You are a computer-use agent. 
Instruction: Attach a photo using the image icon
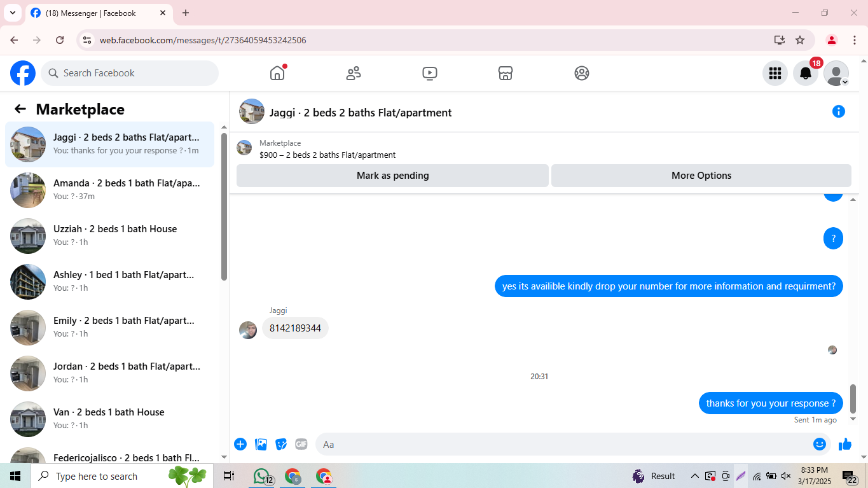261,444
